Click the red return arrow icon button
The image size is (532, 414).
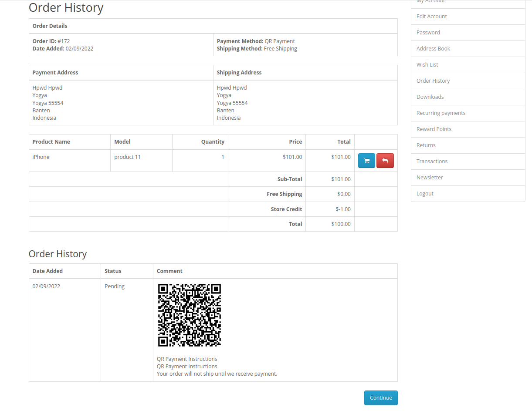point(385,161)
